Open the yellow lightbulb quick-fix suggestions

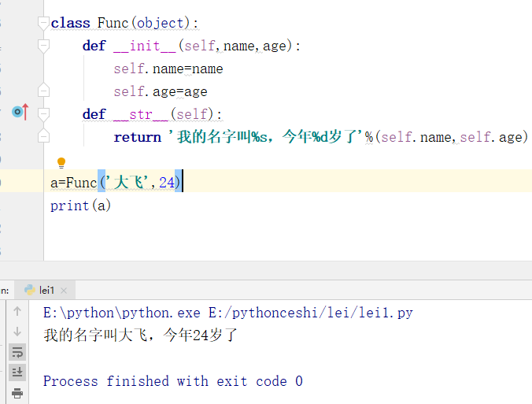coord(61,162)
